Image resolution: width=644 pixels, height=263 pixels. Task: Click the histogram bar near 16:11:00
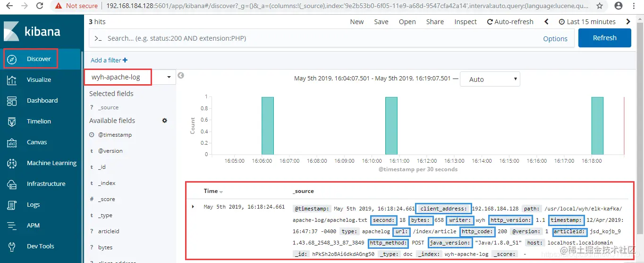coord(391,125)
